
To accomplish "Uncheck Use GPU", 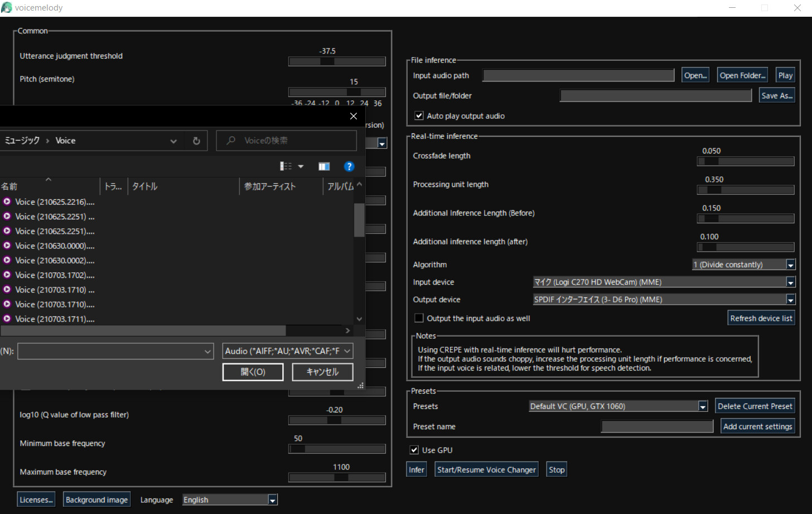I will coord(414,450).
